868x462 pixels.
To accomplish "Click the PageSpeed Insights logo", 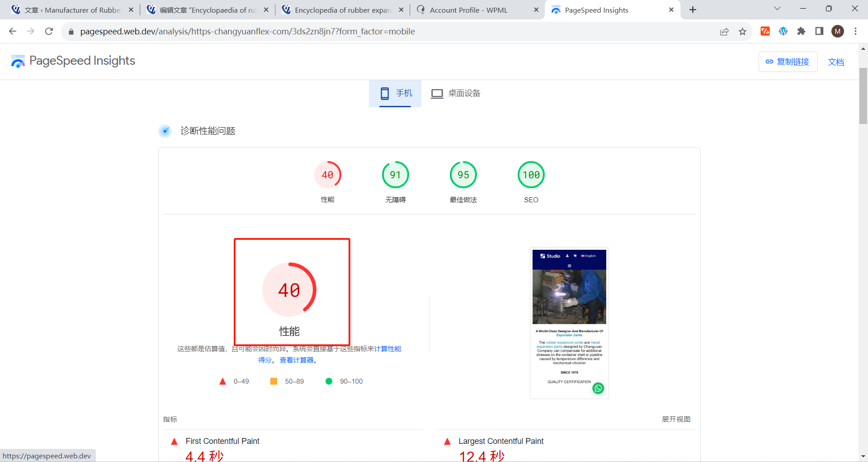I will 73,61.
